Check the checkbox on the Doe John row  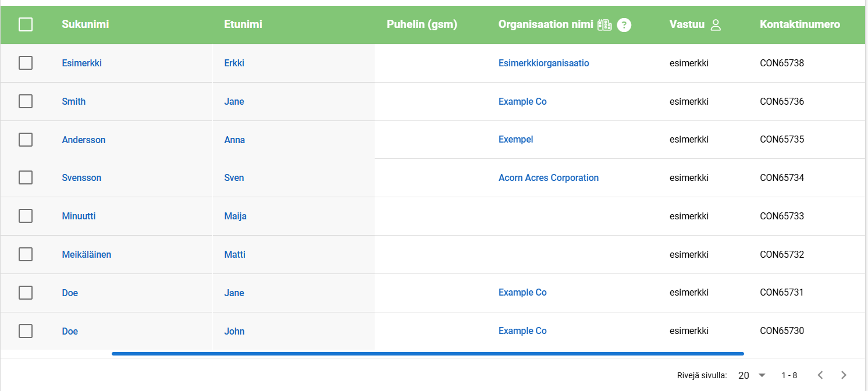pyautogui.click(x=26, y=331)
